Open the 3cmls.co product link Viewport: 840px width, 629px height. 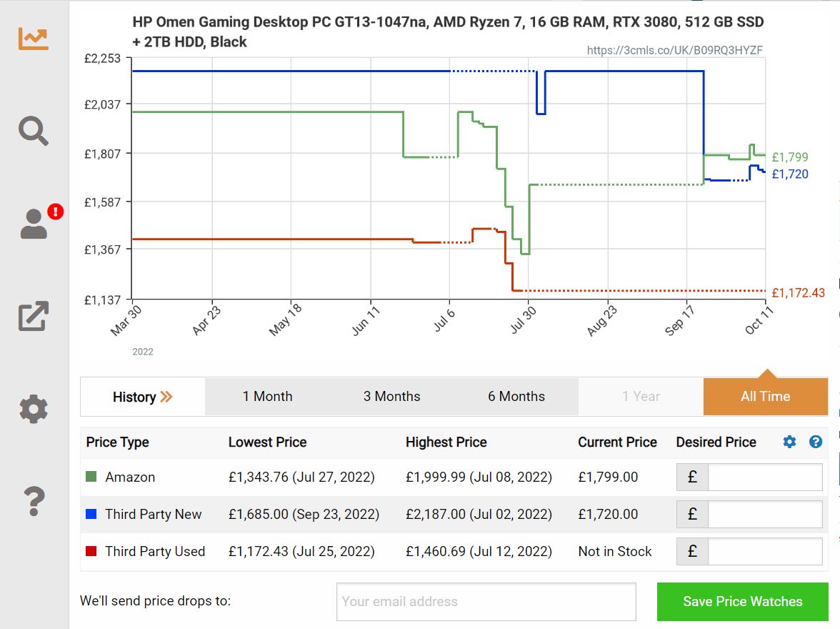[674, 51]
